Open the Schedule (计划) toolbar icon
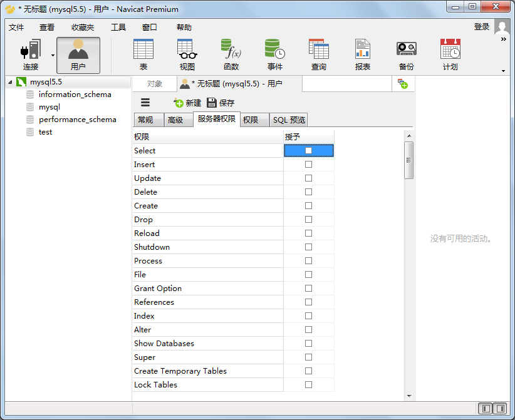 point(450,55)
